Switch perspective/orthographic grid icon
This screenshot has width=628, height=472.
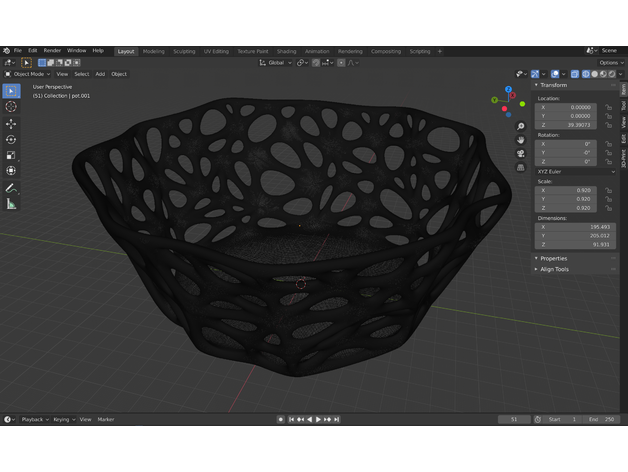pos(520,167)
